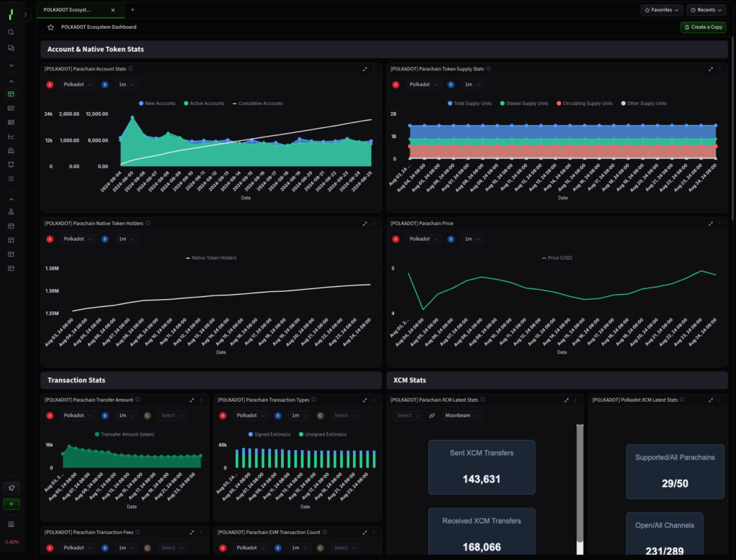Toggle Other Supply Units legend series
736x560 pixels.
click(x=643, y=104)
